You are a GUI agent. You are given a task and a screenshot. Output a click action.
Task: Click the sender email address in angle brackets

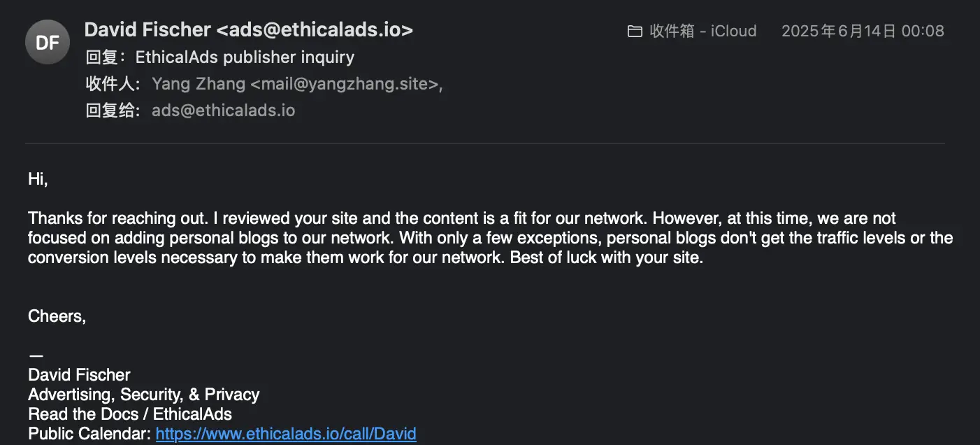(315, 29)
